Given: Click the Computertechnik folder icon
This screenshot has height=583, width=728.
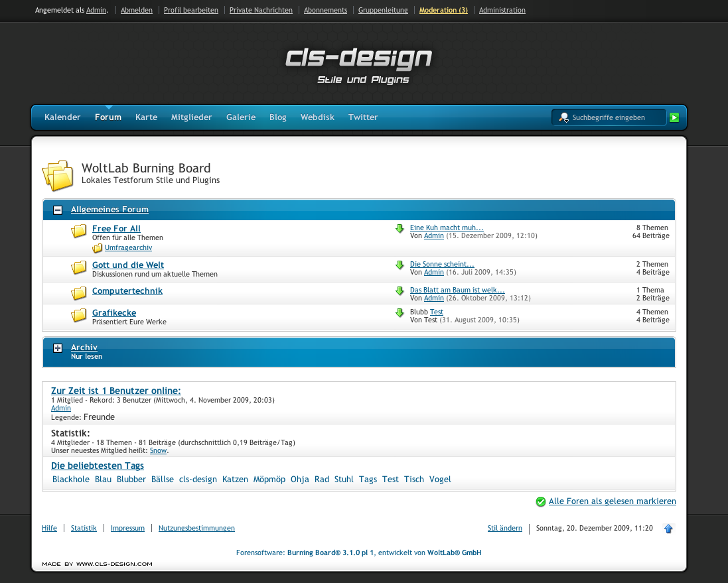Looking at the screenshot, I should point(79,292).
